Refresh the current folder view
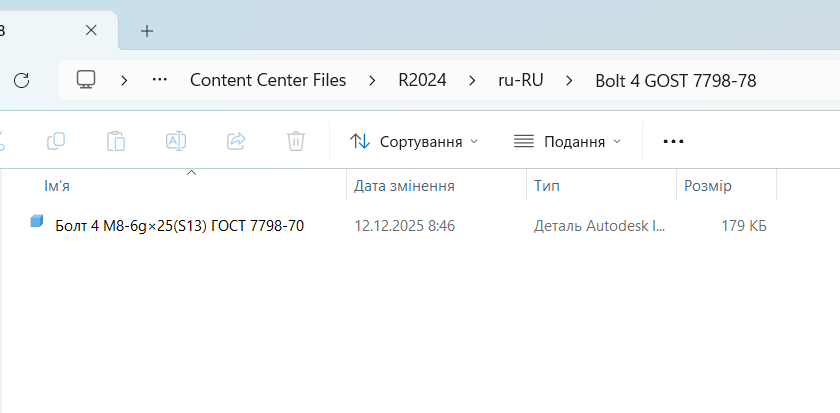The image size is (840, 413). [x=21, y=80]
